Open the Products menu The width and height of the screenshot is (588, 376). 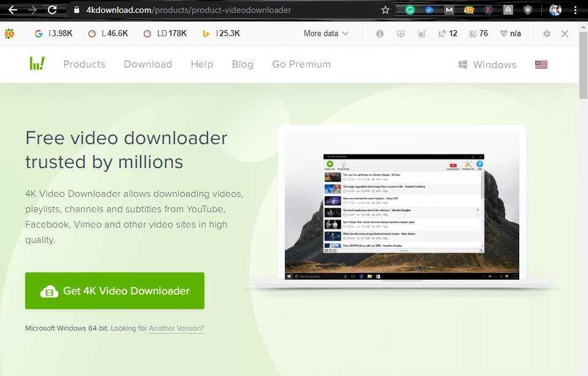[x=84, y=64]
